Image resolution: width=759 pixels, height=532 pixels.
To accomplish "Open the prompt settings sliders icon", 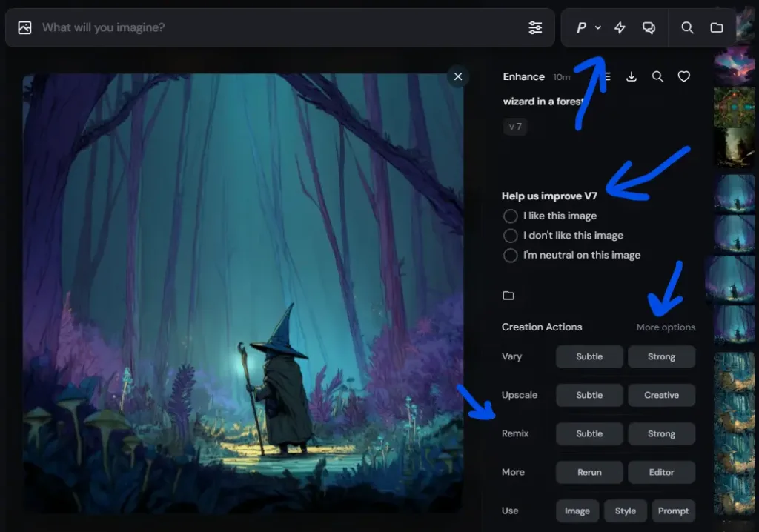I will 535,27.
